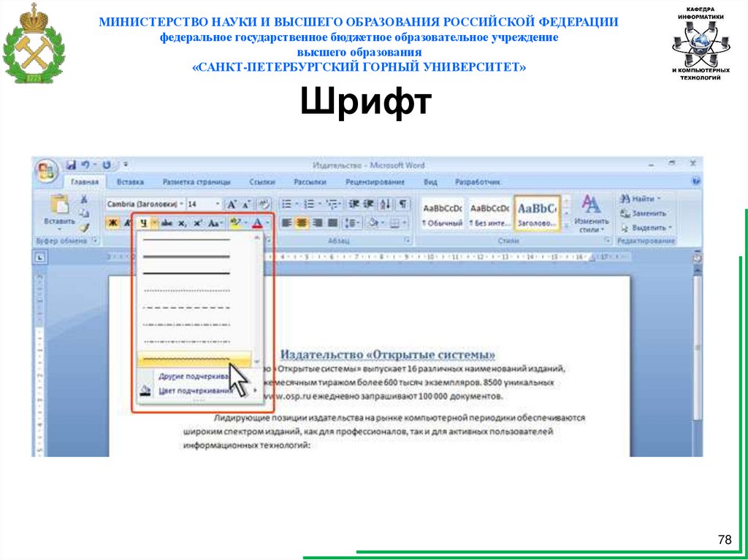
Task: Undo last action in Quick Access toolbar
Action: [x=85, y=165]
